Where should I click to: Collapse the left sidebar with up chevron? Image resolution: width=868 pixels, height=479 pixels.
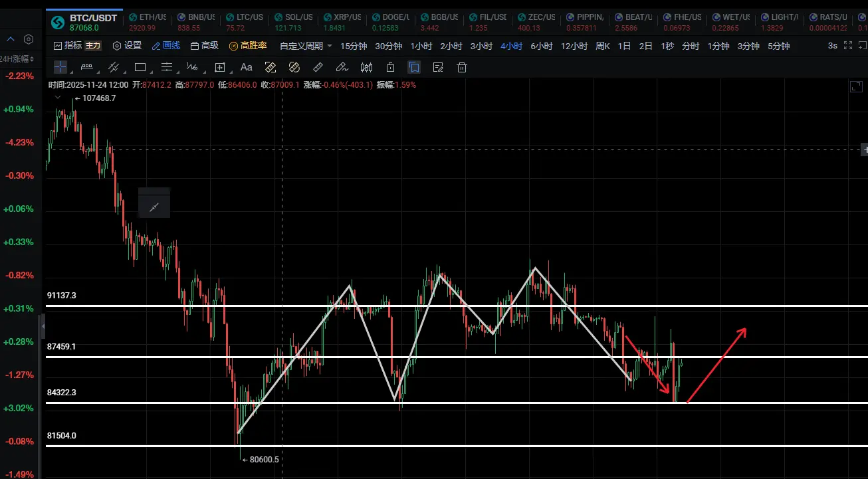[11, 40]
